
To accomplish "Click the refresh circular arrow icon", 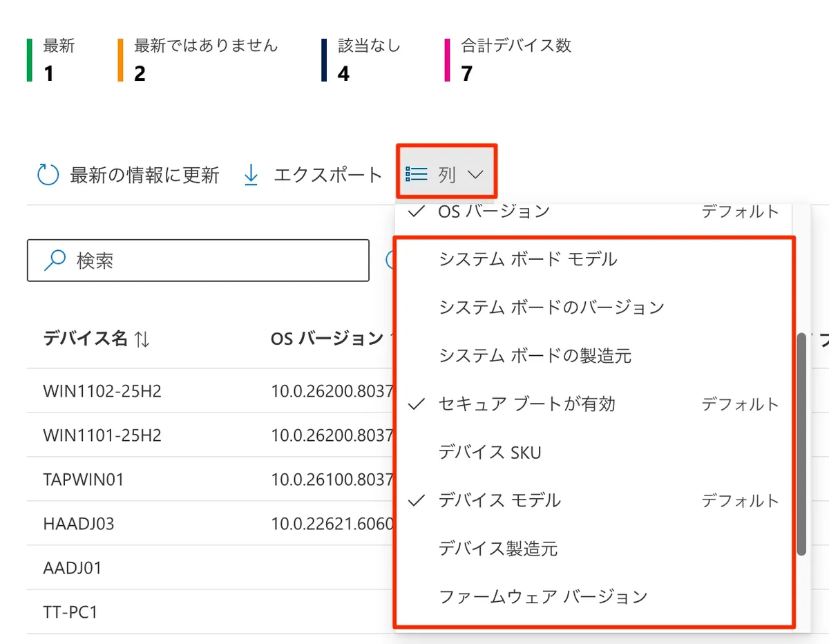I will click(48, 175).
